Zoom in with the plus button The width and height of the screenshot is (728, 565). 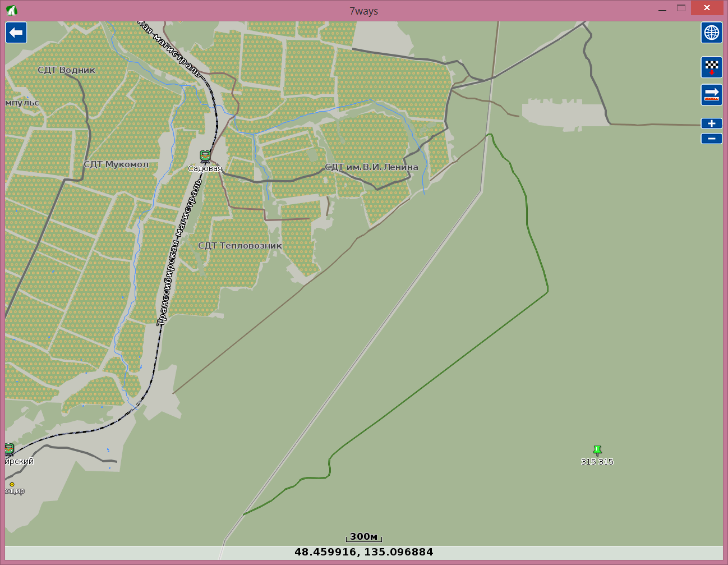coord(711,123)
